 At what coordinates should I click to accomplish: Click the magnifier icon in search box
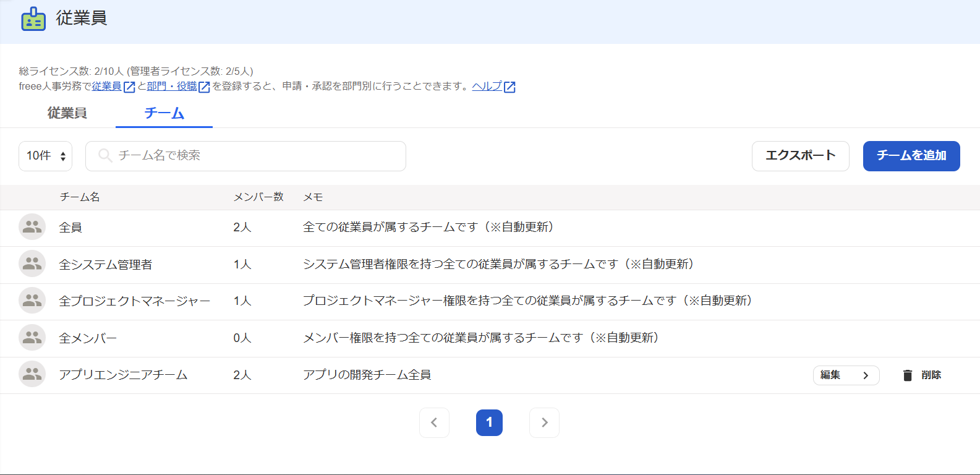pyautogui.click(x=105, y=155)
